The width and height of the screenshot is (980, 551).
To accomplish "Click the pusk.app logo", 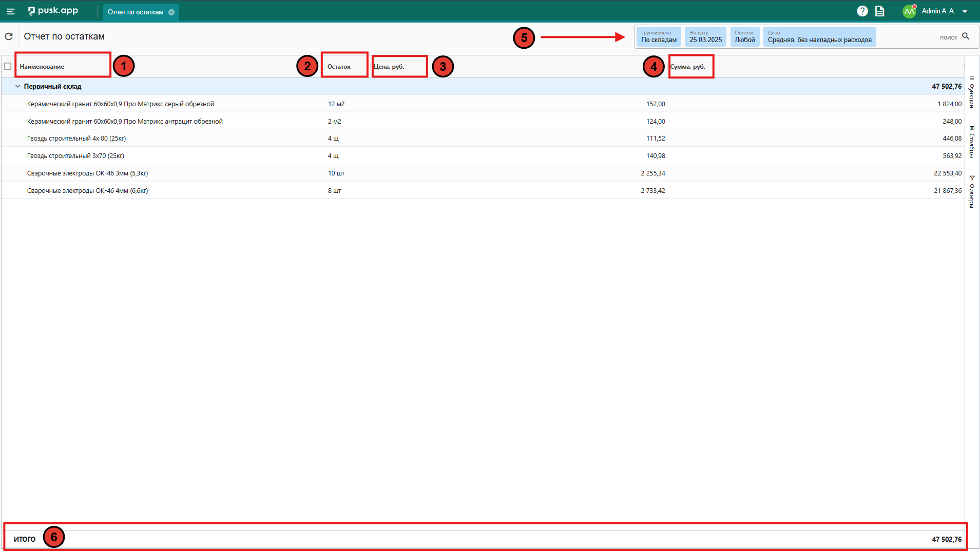I will coord(53,11).
